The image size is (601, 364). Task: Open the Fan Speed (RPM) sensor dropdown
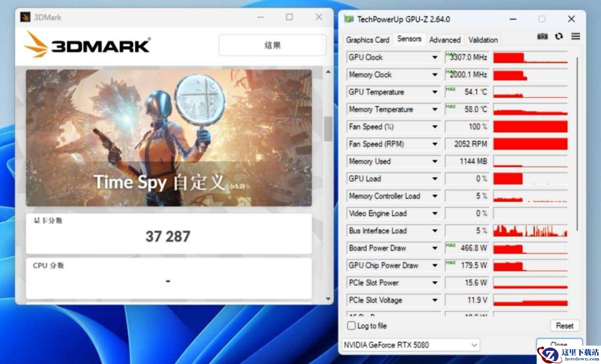[435, 144]
